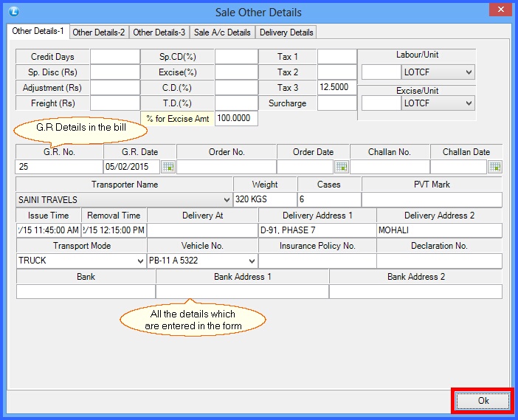518x420 pixels.
Task: Click the Delivery At input field
Action: tap(202, 230)
